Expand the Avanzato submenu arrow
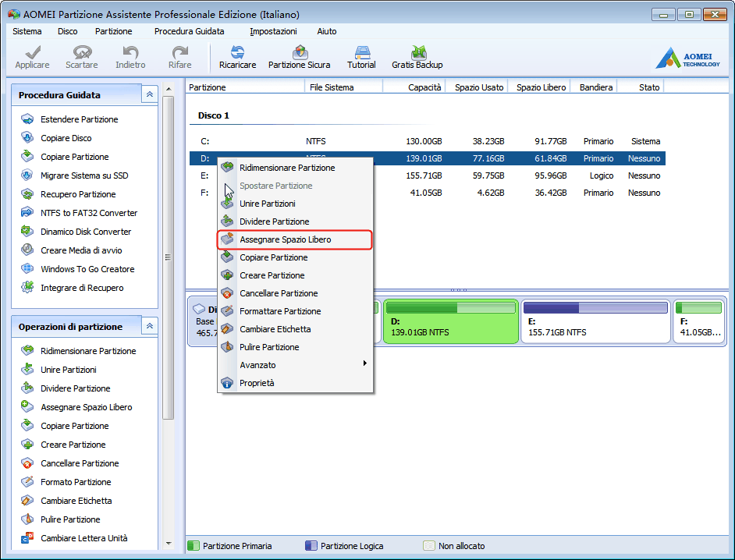This screenshot has height=560, width=735. point(364,363)
